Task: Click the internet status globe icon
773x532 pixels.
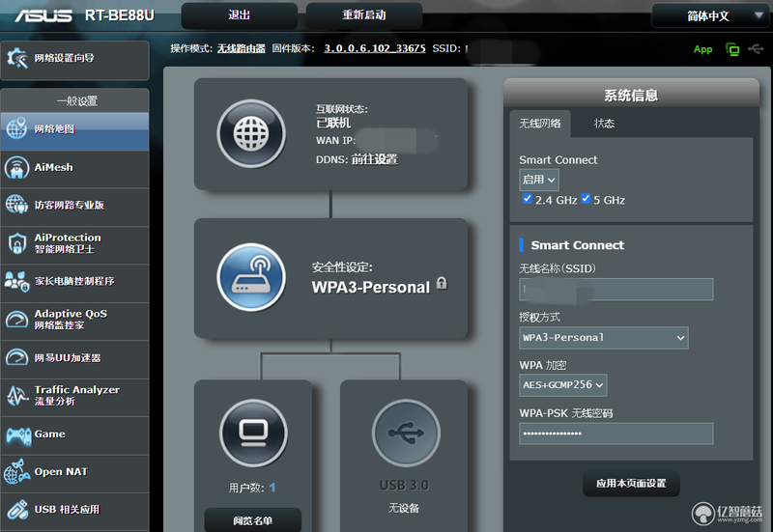Action: 251,133
